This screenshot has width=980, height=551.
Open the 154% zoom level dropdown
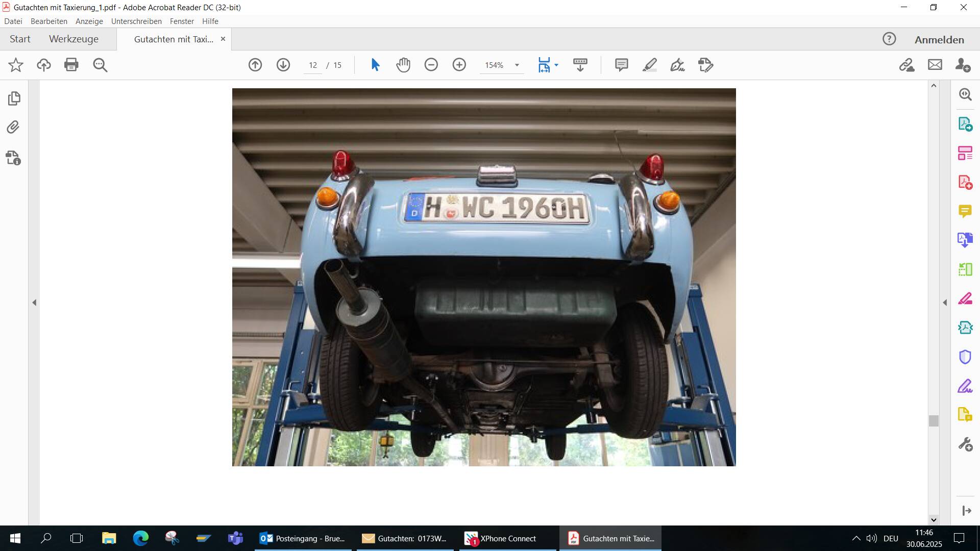tap(517, 65)
